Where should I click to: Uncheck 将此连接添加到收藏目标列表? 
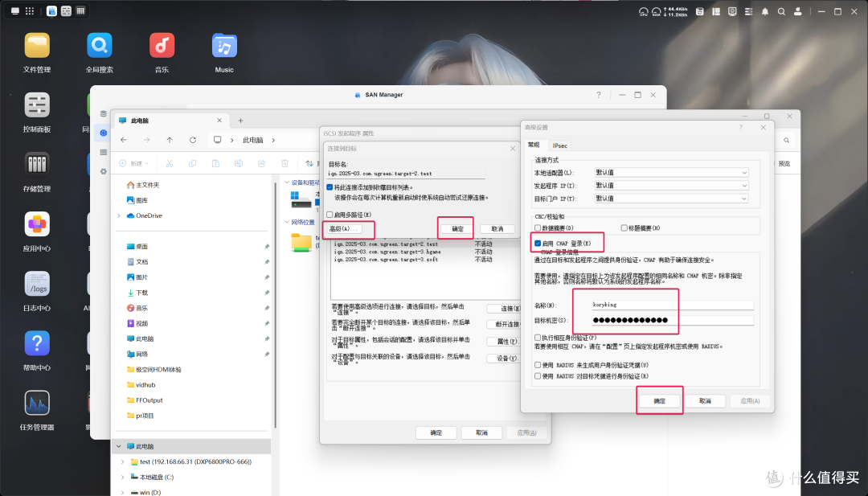coord(330,187)
